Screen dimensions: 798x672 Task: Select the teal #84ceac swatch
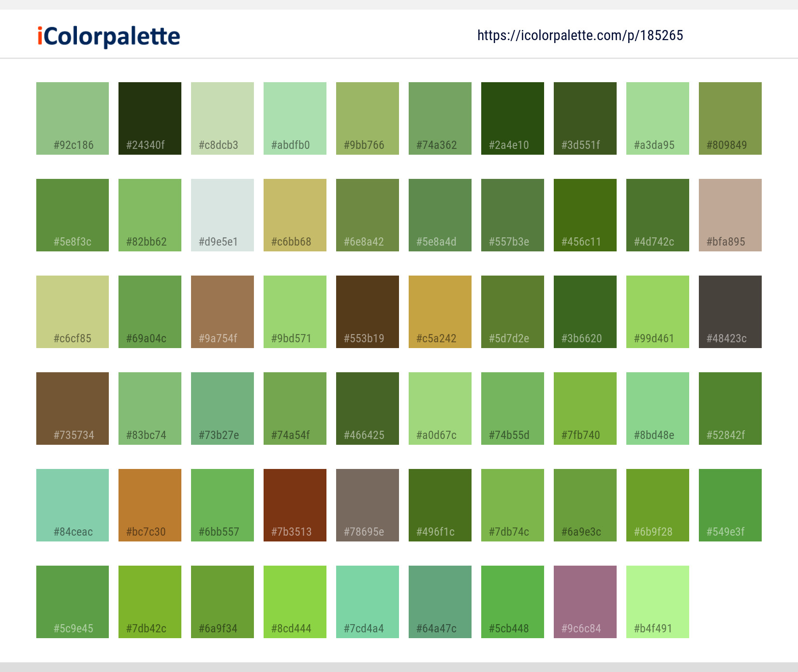(x=73, y=505)
